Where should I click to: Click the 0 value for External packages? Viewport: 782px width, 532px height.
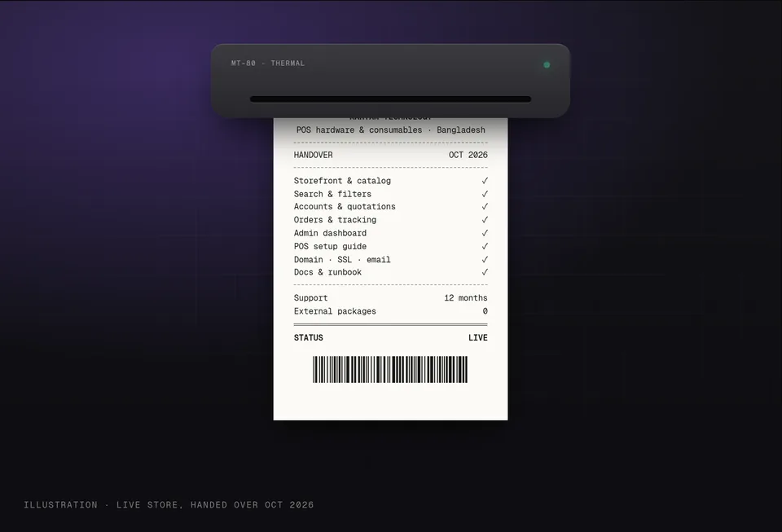(x=485, y=311)
